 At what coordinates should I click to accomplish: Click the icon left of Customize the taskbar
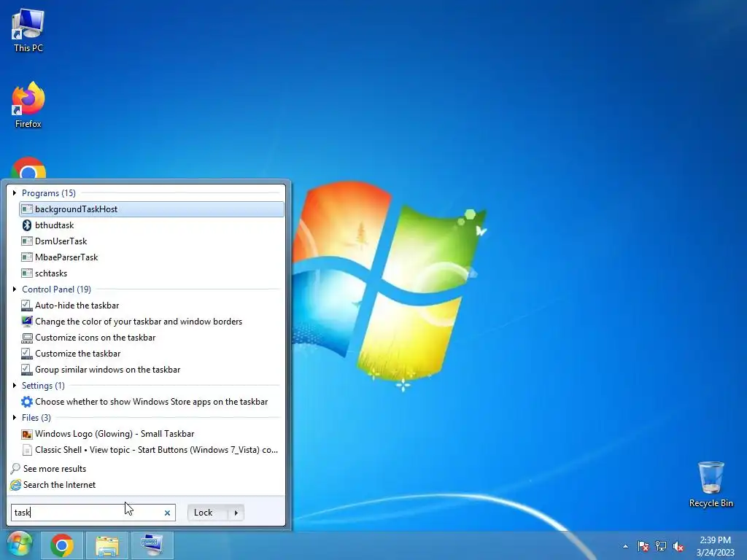(27, 354)
